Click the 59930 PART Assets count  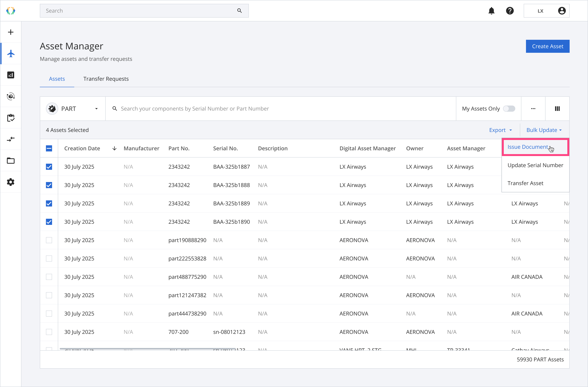click(x=540, y=359)
